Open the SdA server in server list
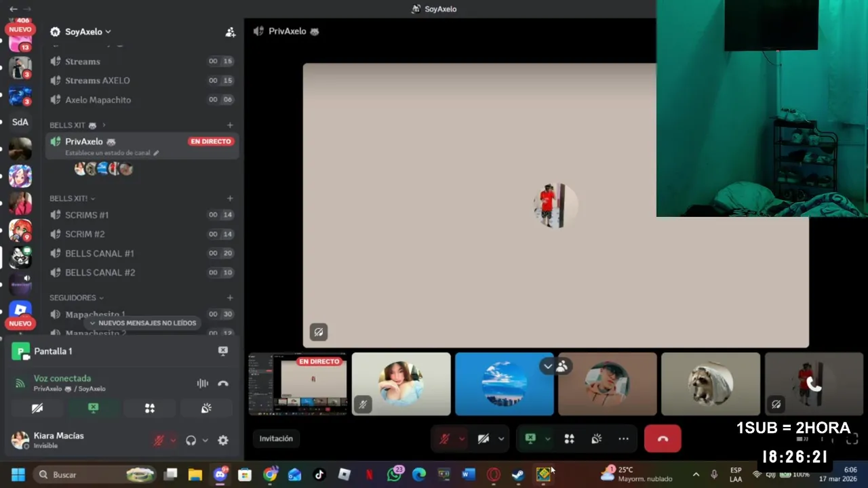 click(x=20, y=122)
